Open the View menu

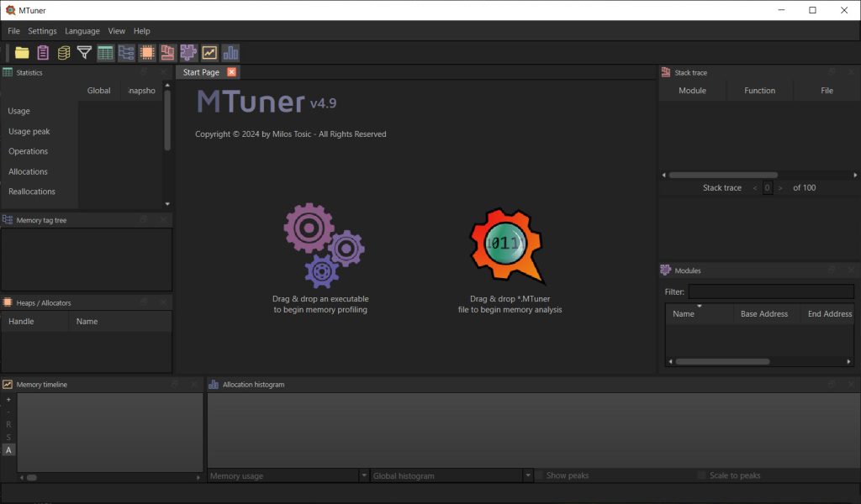pos(116,31)
